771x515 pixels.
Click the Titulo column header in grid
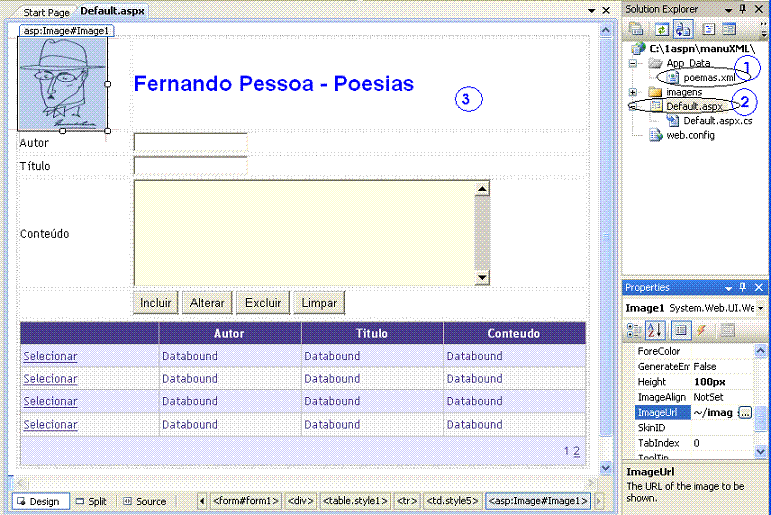[372, 333]
